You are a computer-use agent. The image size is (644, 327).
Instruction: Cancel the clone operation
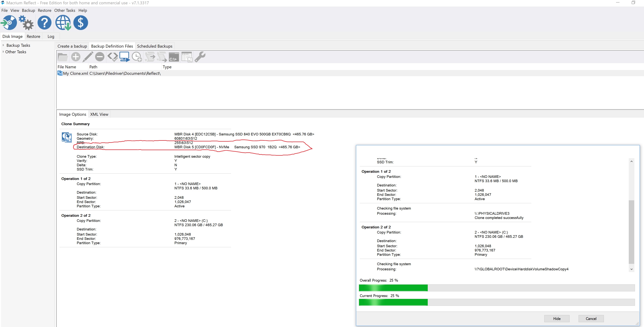tap(591, 318)
